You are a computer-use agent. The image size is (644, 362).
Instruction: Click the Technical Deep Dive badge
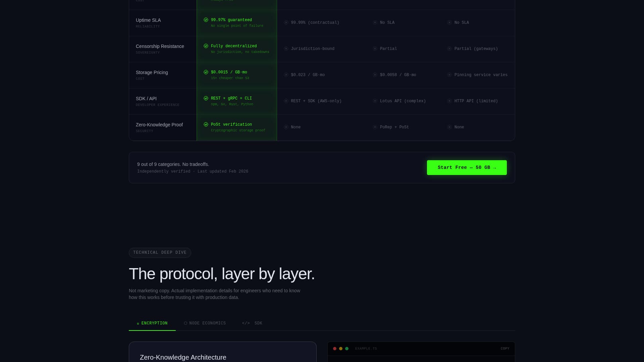(x=160, y=253)
